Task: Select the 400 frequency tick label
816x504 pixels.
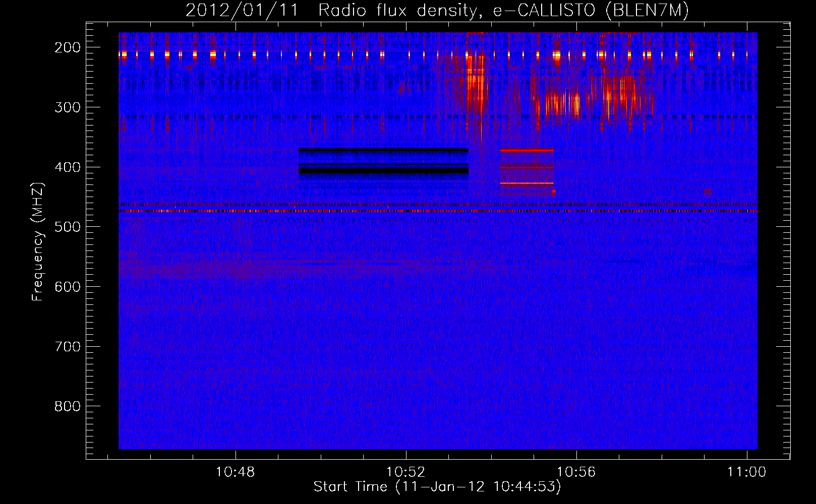Action: coord(67,167)
